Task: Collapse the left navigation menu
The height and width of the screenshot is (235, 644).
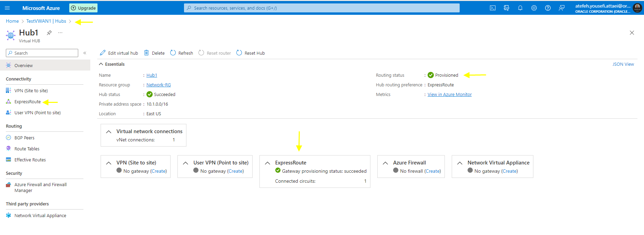Action: 85,53
